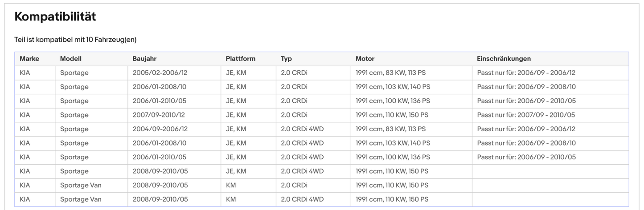Click the 2.0 CRDi type cell for Sportage Van
Screen dimensions: 644x210
[x=294, y=185]
